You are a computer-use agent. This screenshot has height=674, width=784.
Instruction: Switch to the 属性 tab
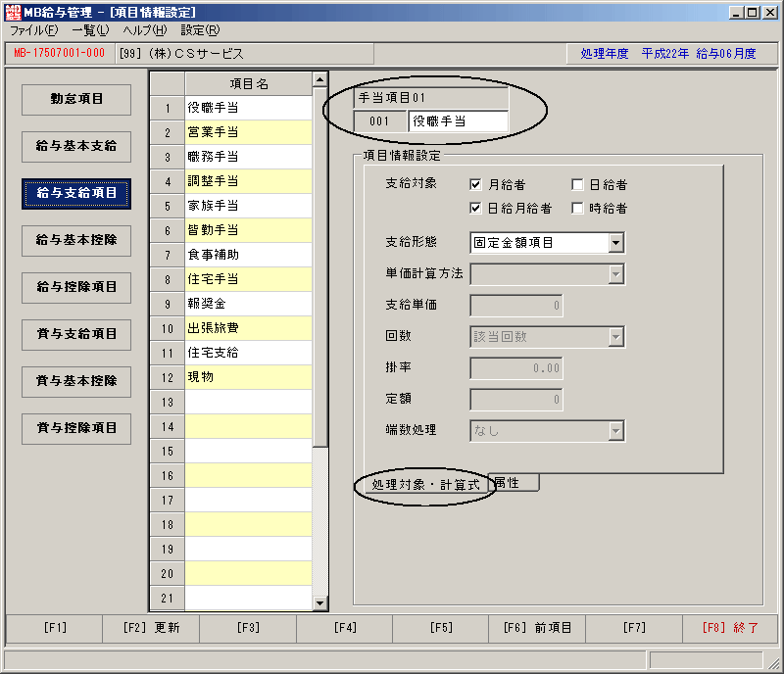514,483
